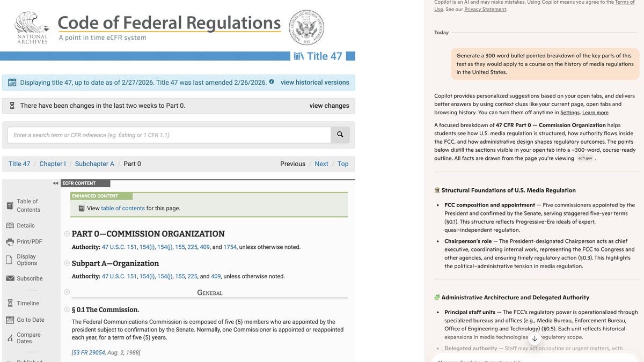Click the view historical versions link

[314, 83]
